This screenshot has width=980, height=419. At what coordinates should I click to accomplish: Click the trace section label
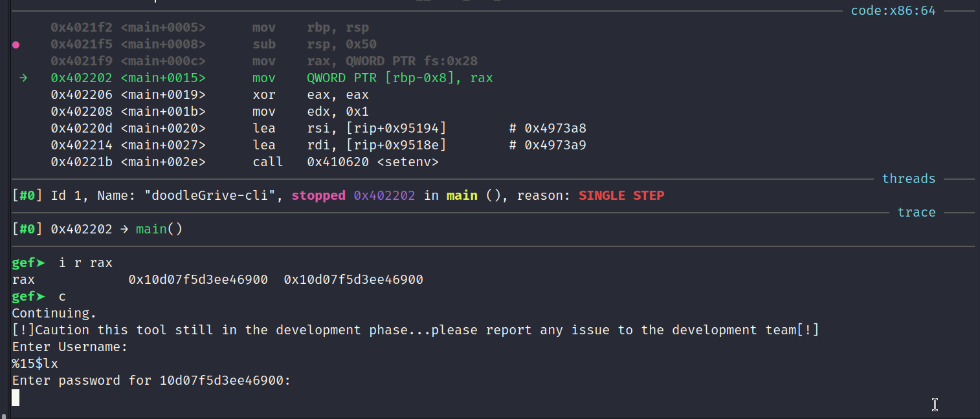[x=916, y=212]
